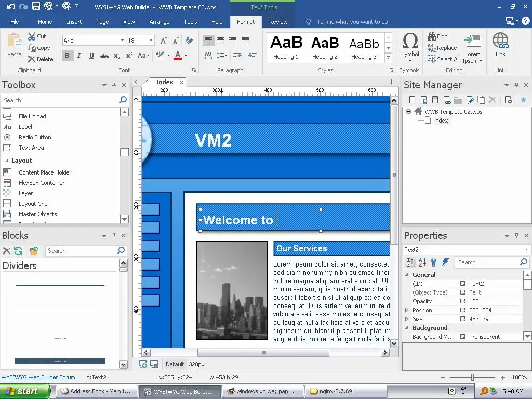Screen dimensions: 532x399
Task: Open the font size 18 dropdown
Action: (151, 41)
